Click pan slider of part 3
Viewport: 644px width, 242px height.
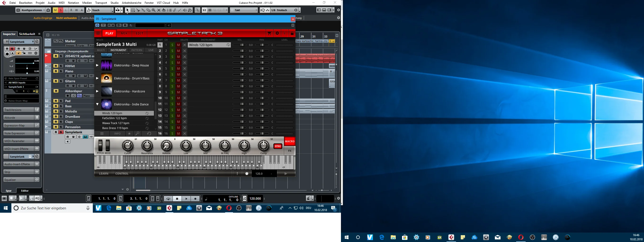point(262,57)
